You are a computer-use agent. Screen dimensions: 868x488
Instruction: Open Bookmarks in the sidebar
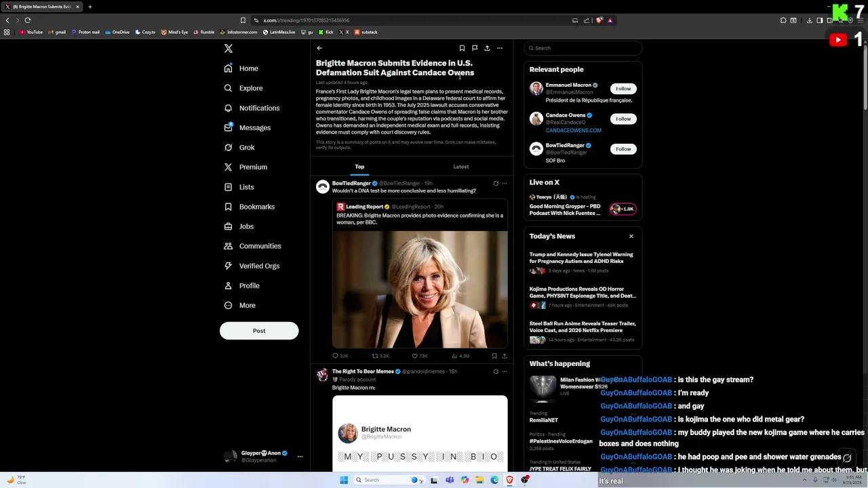[249, 207]
